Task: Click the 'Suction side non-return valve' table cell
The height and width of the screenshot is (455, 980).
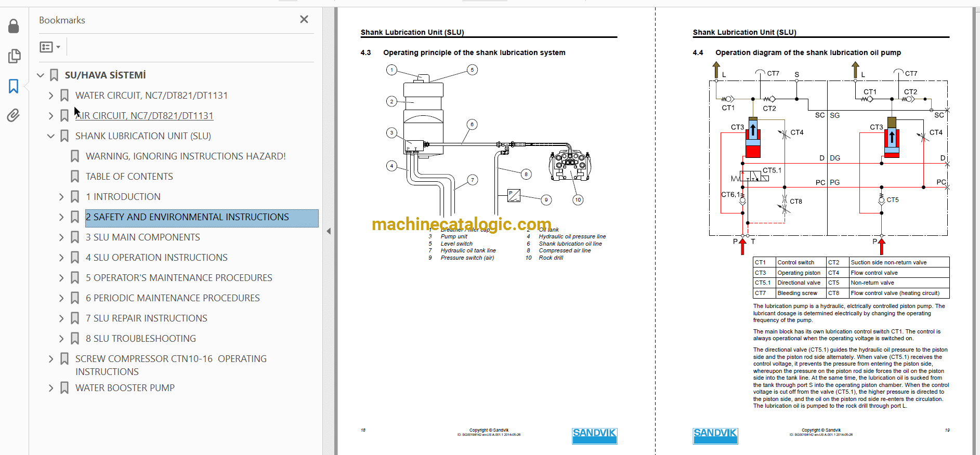Action: click(899, 262)
